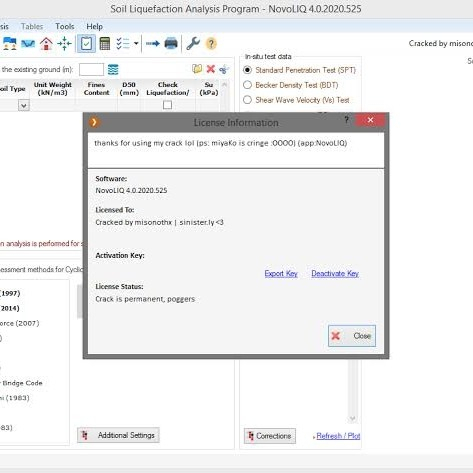This screenshot has height=473, width=473.
Task: Click the Additional Settings button
Action: point(118,435)
